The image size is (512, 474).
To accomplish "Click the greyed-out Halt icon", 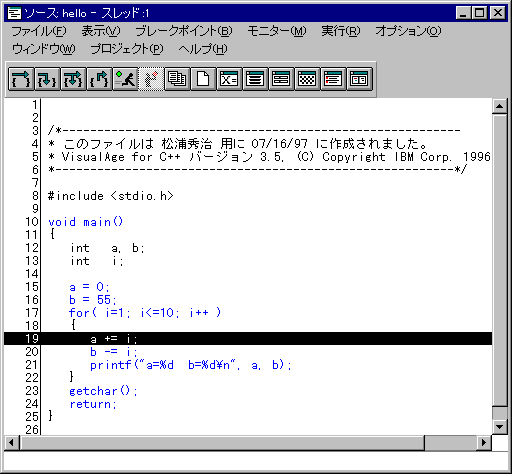I will (x=151, y=79).
